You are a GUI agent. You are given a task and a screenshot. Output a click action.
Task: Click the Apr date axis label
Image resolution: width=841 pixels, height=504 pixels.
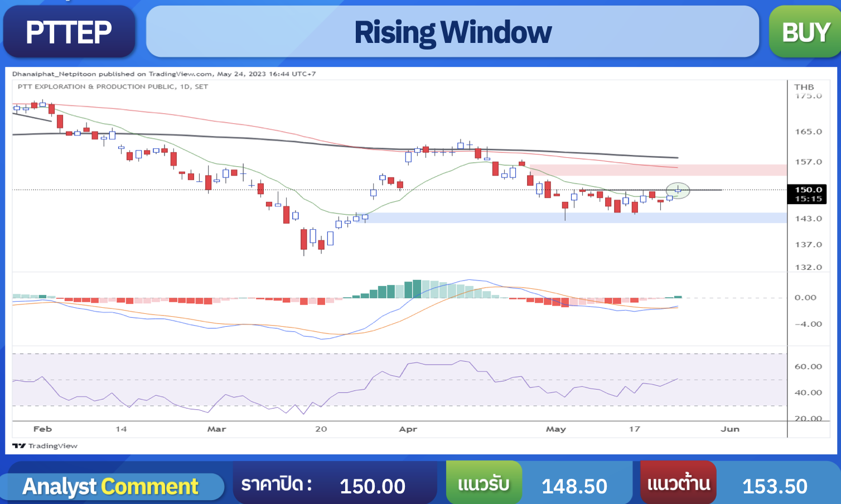coord(408,429)
